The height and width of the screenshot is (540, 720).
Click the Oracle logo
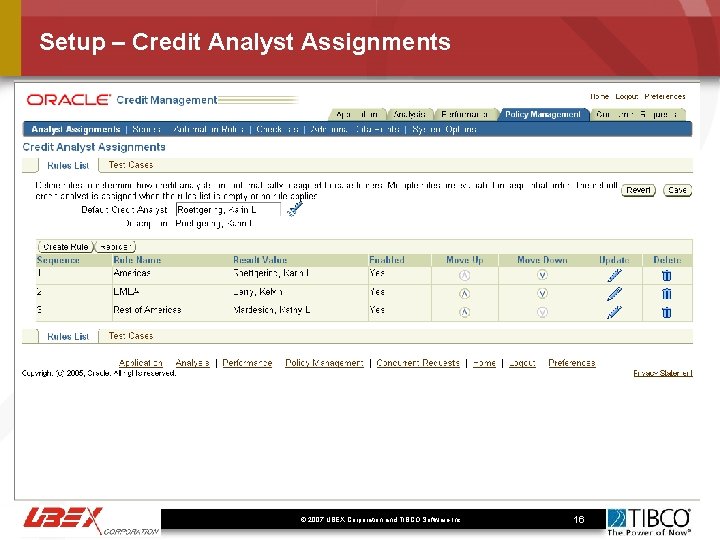click(x=68, y=100)
